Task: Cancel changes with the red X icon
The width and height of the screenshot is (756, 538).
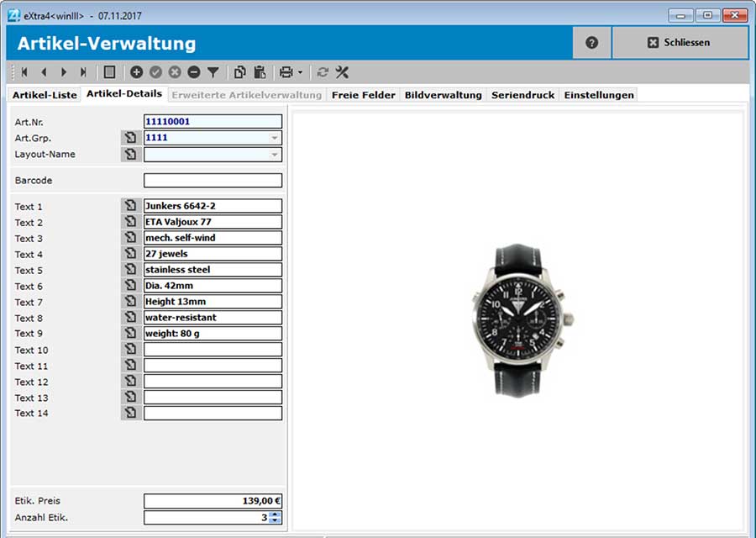Action: pos(174,71)
